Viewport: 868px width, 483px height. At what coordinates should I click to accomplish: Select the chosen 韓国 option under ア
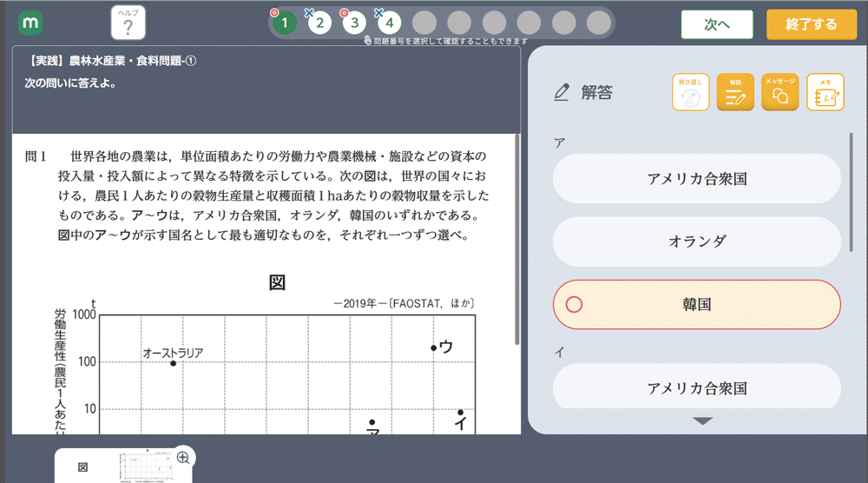[x=696, y=305]
